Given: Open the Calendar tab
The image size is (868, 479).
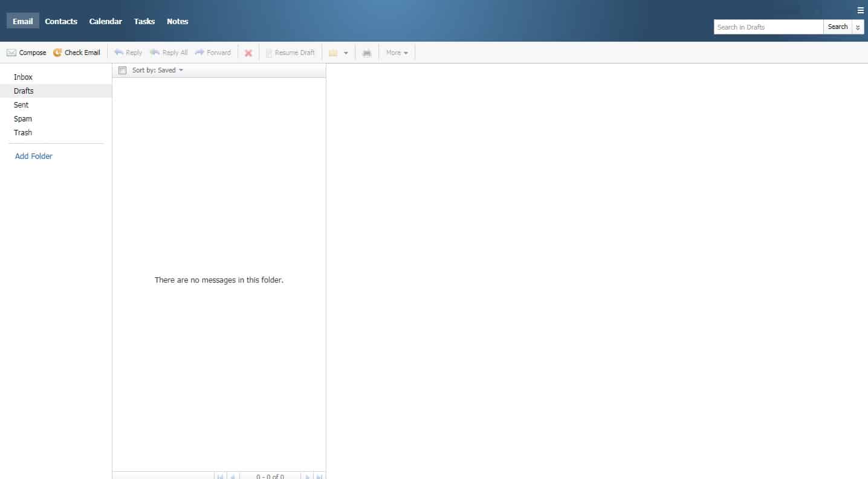Looking at the screenshot, I should tap(105, 21).
